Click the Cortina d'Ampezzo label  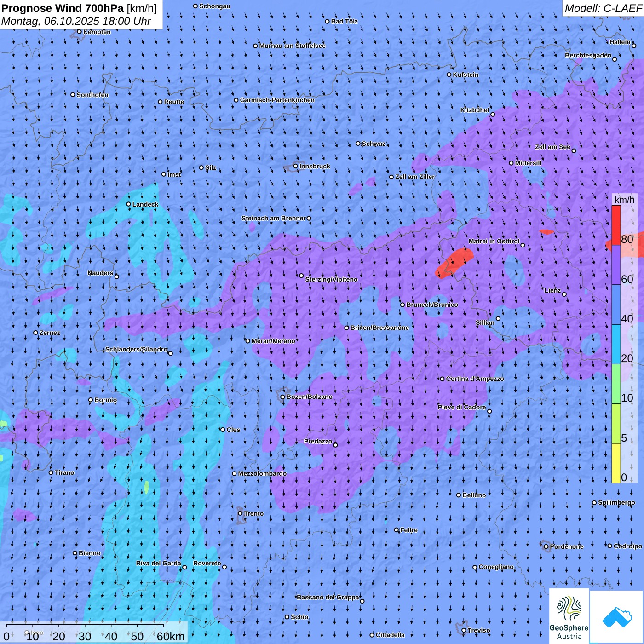tap(475, 379)
